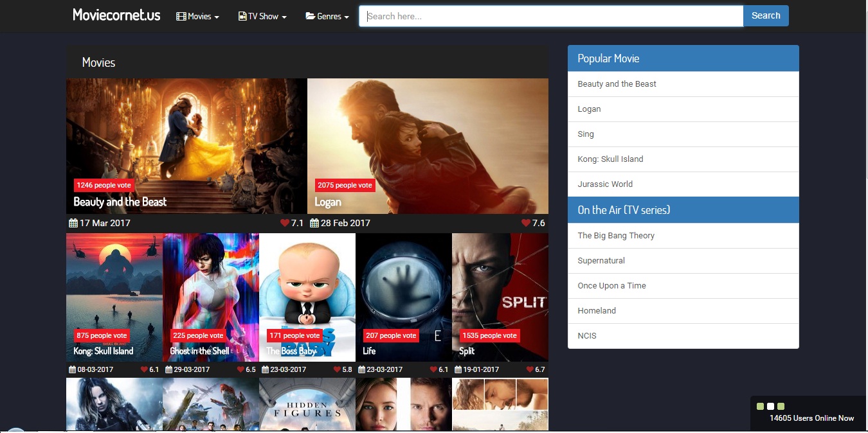Expand the TV Show dropdown menu

tap(262, 16)
